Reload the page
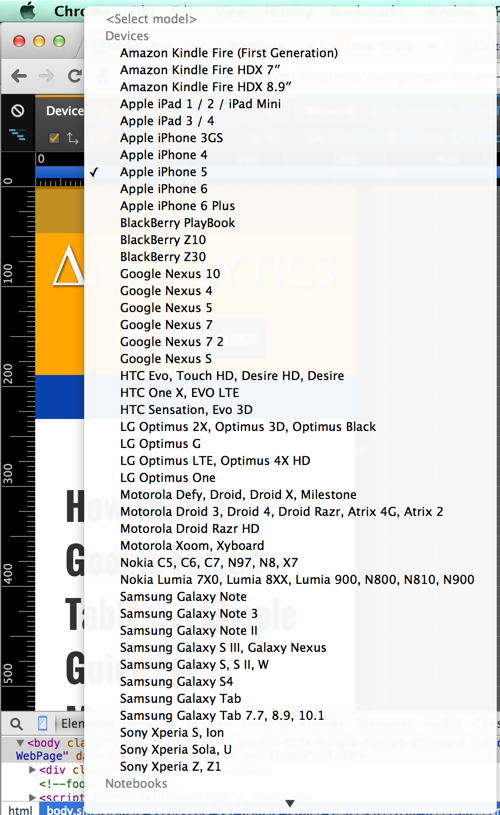Viewport: 500px width, 815px height. point(75,76)
